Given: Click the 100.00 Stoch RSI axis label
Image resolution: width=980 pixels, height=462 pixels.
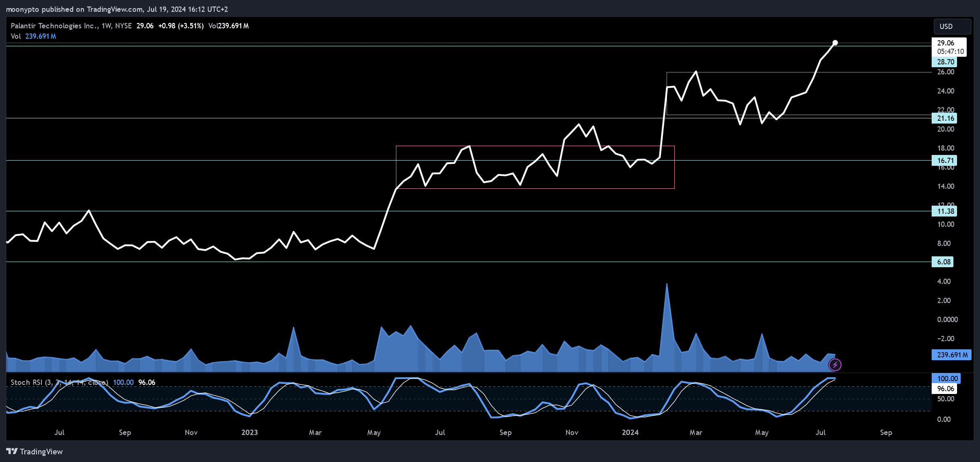Looking at the screenshot, I should pos(947,379).
